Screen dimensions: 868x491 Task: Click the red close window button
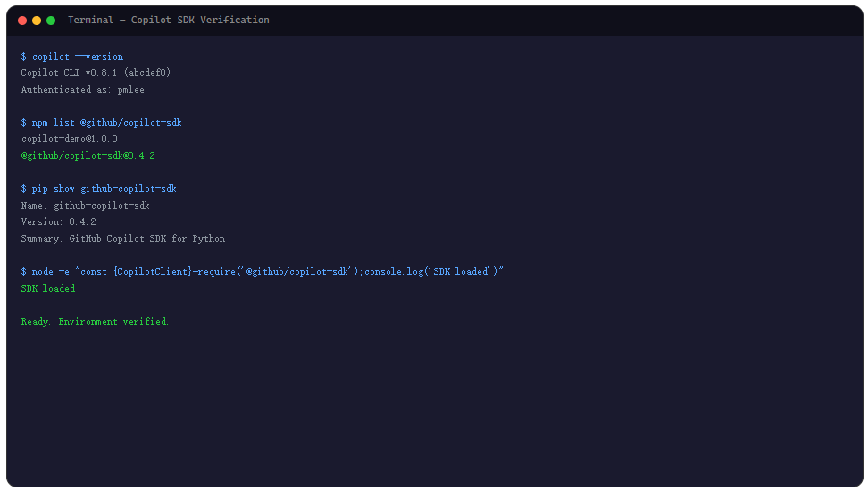pos(22,21)
